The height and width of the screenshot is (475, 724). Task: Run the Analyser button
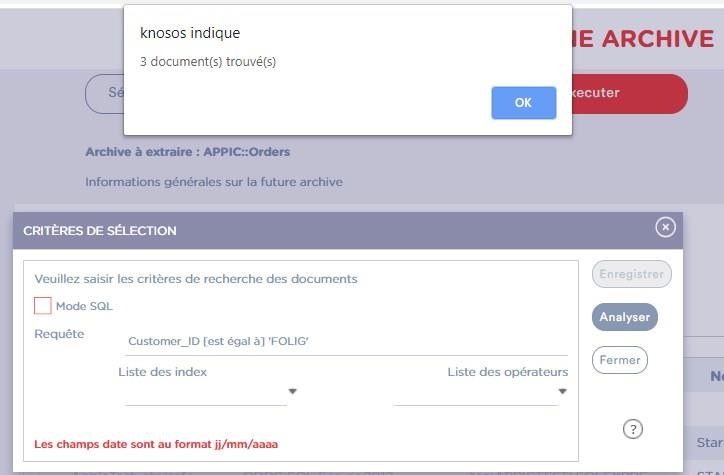(x=624, y=317)
